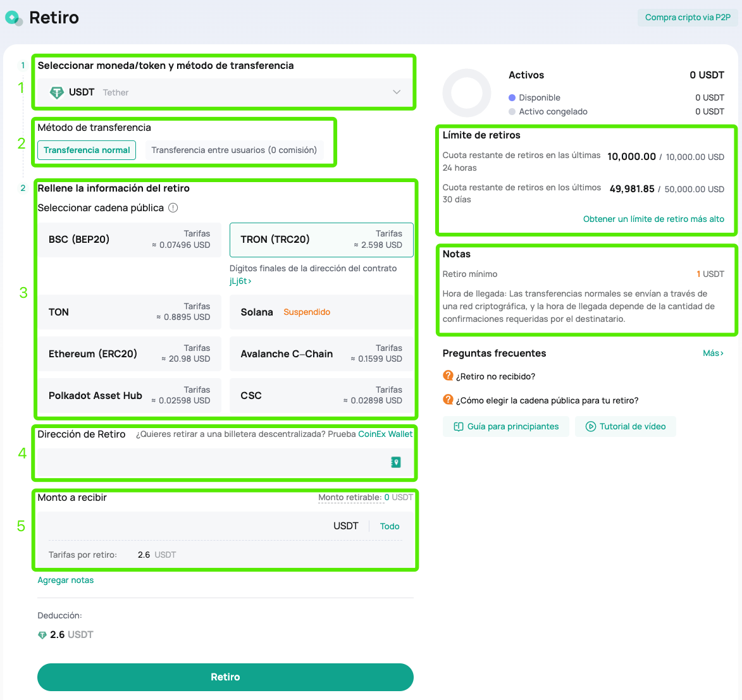The image size is (742, 700).
Task: Click the Disponible legend dot
Action: tap(512, 98)
